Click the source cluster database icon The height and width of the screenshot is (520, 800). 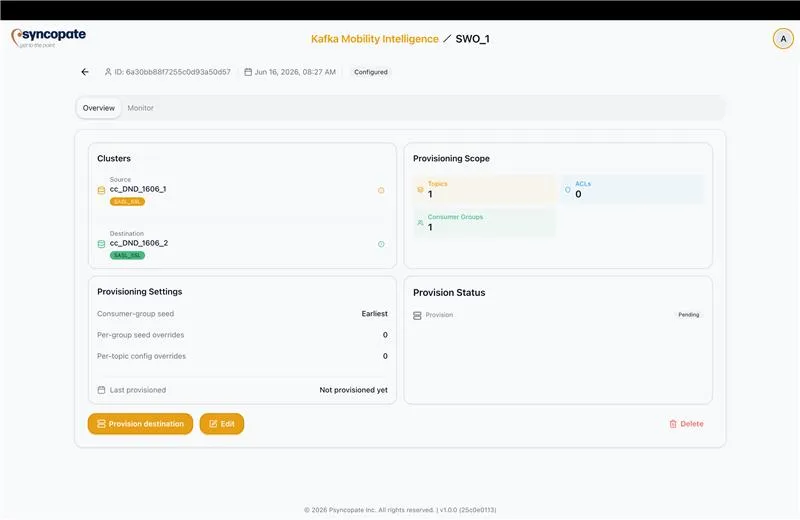coord(101,190)
